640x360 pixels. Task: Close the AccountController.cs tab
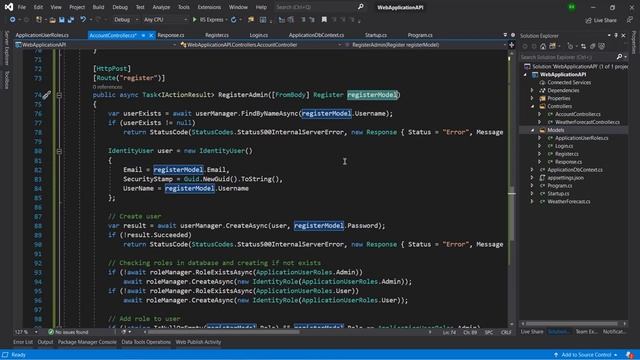coord(151,36)
